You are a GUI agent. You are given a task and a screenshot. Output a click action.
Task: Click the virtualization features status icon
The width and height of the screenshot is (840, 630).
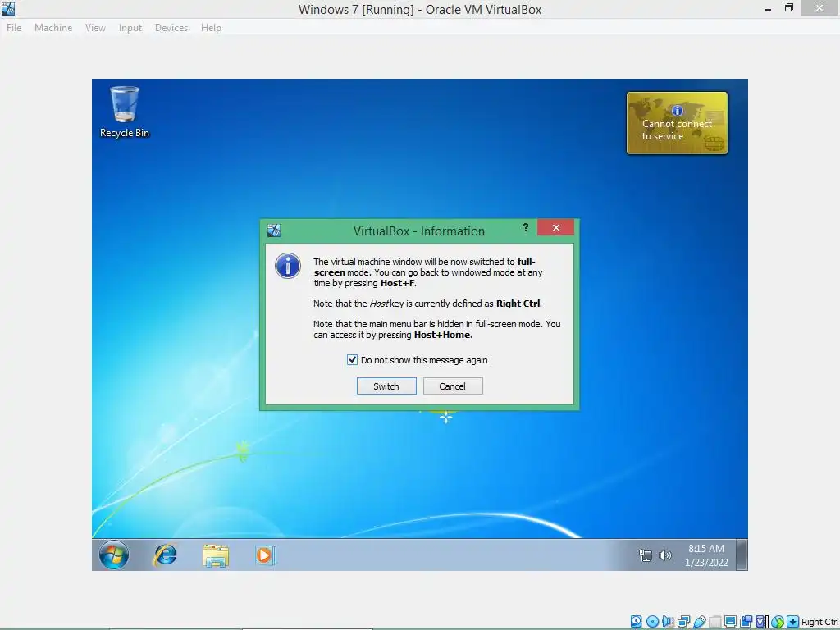click(x=760, y=622)
